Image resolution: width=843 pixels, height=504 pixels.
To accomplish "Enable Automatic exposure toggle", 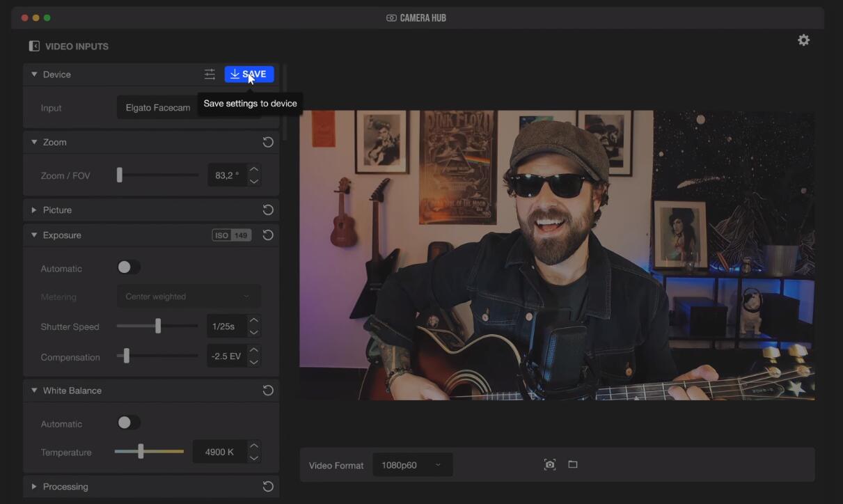I will point(128,267).
